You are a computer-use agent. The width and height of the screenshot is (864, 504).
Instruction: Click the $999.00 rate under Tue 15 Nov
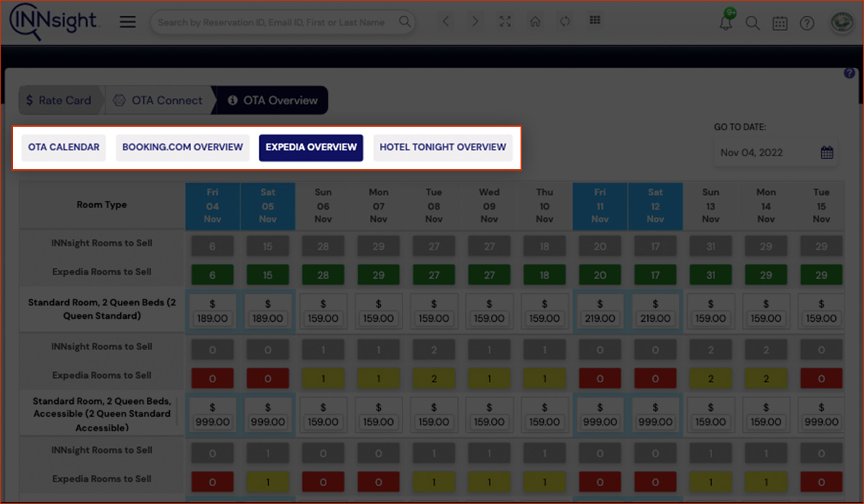tap(822, 422)
